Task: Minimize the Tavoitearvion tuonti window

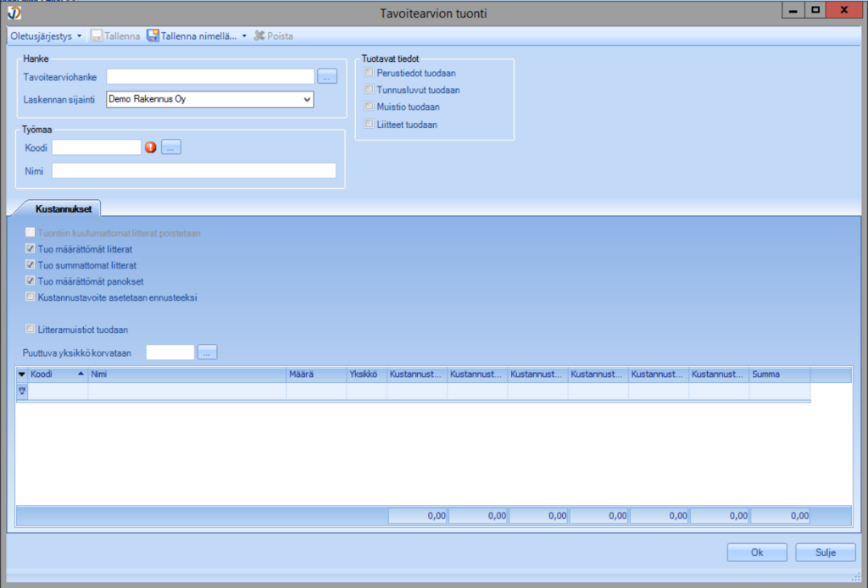Action: pyautogui.click(x=793, y=10)
